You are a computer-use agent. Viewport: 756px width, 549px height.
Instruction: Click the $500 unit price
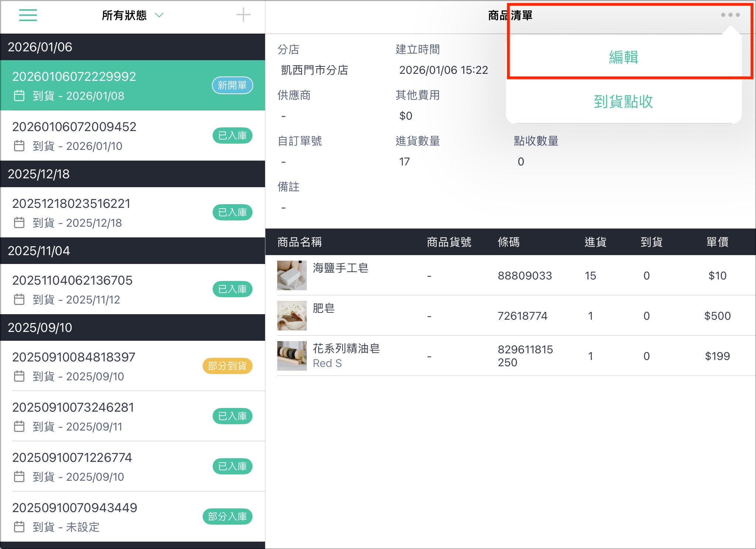coord(717,316)
